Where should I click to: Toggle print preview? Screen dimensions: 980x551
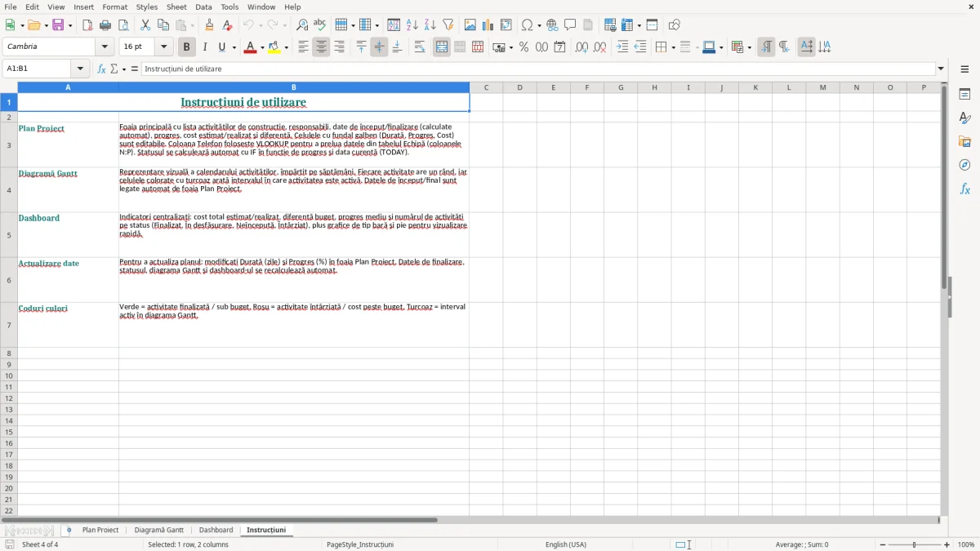point(123,25)
